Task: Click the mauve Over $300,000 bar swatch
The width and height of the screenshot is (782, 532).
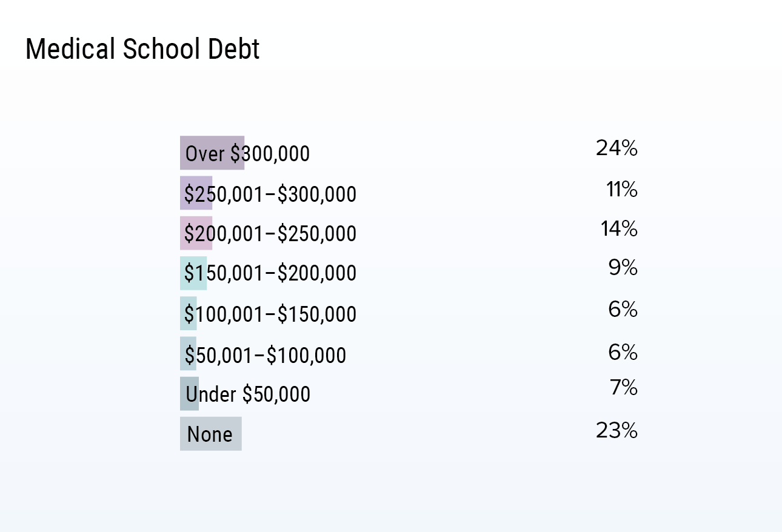Action: point(212,153)
